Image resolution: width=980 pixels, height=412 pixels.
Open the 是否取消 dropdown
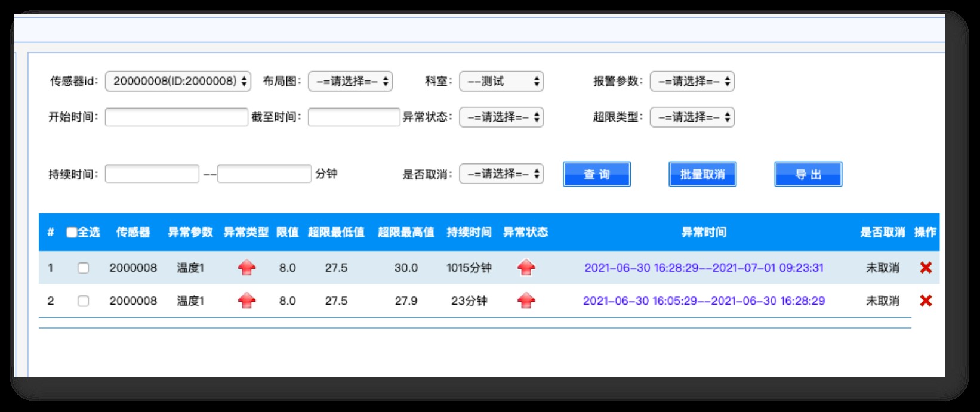point(501,174)
